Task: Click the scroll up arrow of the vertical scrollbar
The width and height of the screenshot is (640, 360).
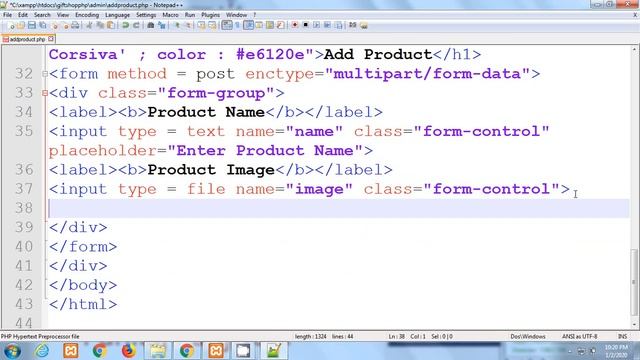Action: [634, 49]
